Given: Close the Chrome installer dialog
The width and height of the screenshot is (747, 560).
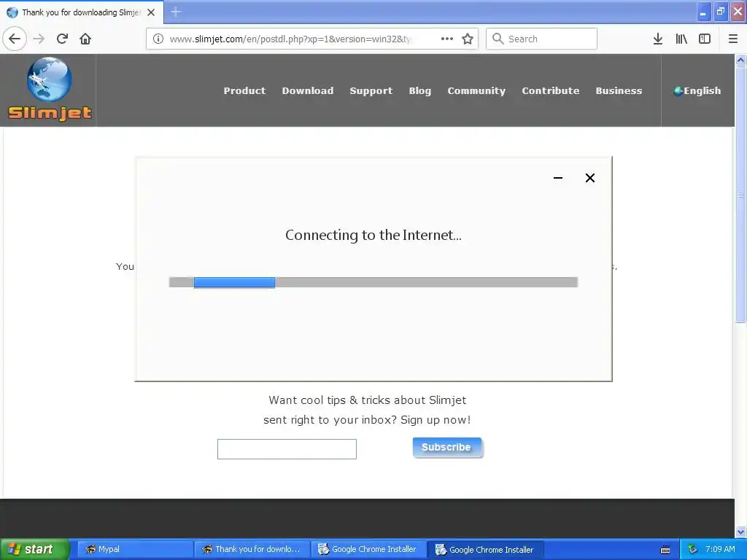Looking at the screenshot, I should pos(589,178).
